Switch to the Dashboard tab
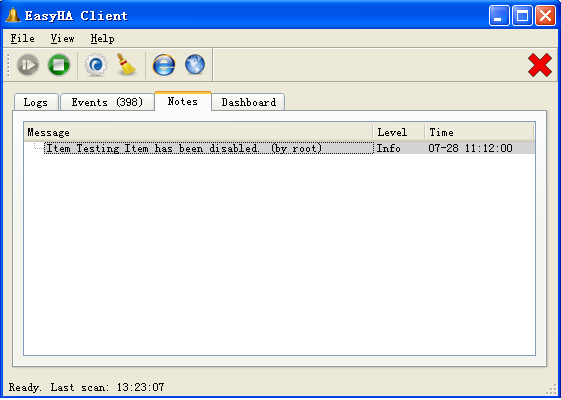This screenshot has width=561, height=400. [x=249, y=102]
